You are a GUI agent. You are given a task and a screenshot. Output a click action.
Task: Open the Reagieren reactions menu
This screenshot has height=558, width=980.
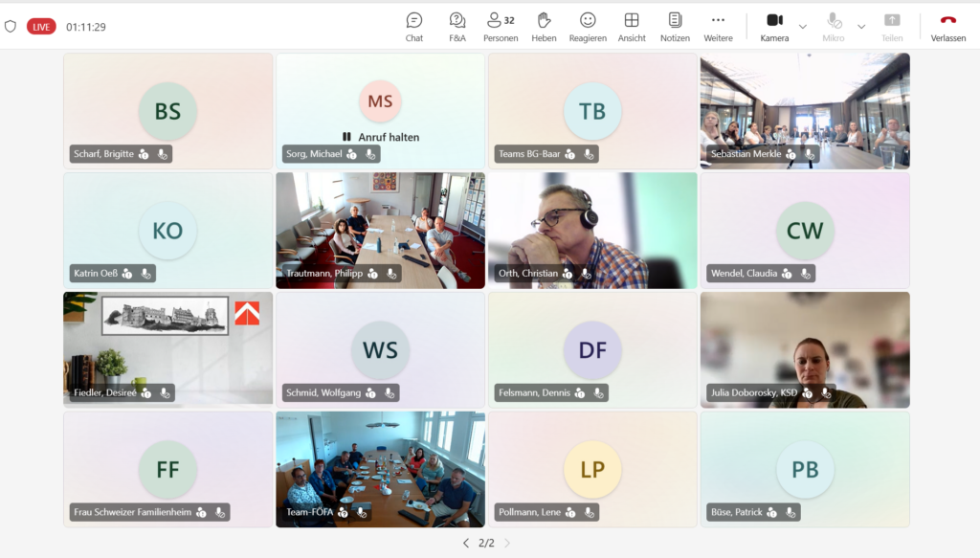coord(588,27)
